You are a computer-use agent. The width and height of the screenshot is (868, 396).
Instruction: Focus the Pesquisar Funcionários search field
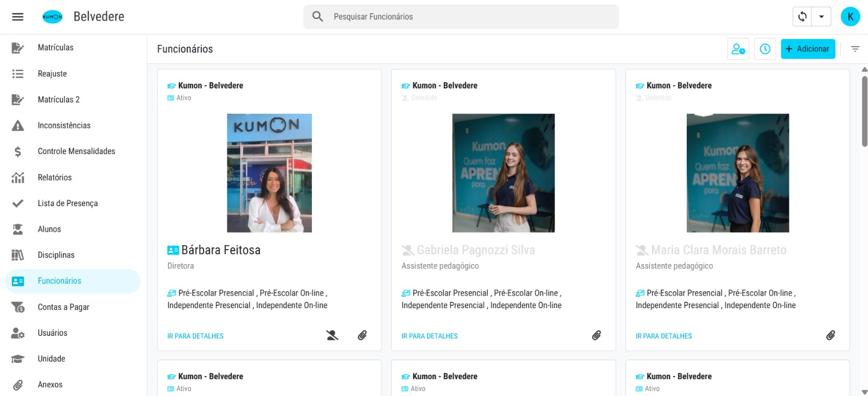pyautogui.click(x=461, y=17)
